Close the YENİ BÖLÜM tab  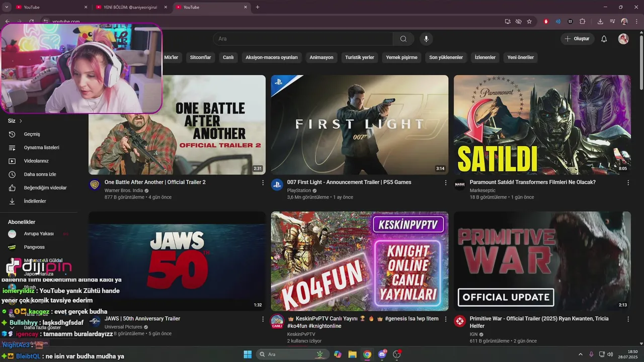(166, 7)
